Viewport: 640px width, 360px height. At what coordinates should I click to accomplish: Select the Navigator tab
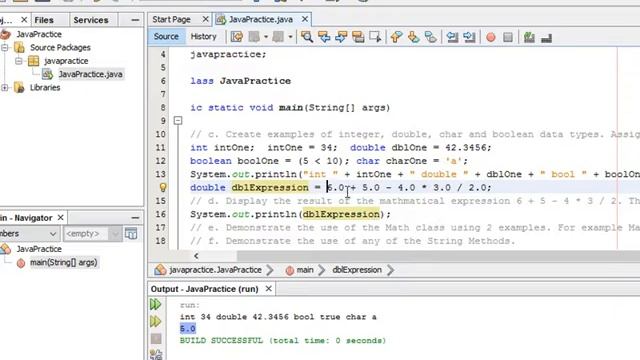pyautogui.click(x=26, y=218)
